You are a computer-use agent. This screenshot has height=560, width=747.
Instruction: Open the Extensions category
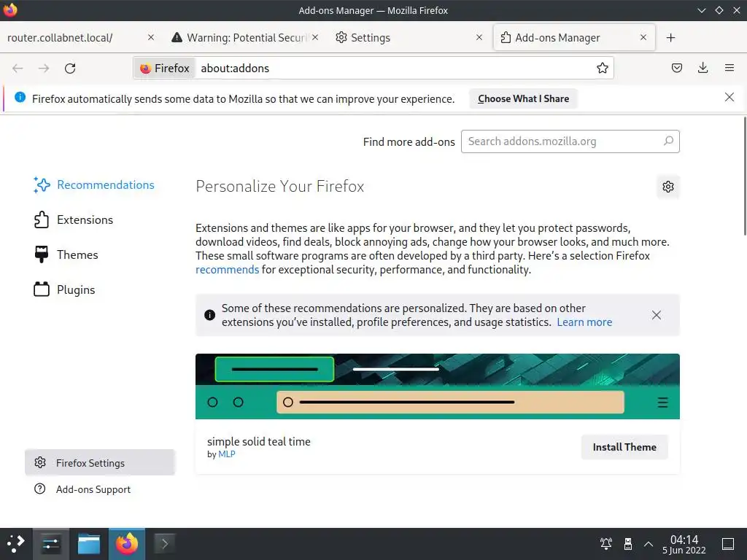[x=74, y=219]
